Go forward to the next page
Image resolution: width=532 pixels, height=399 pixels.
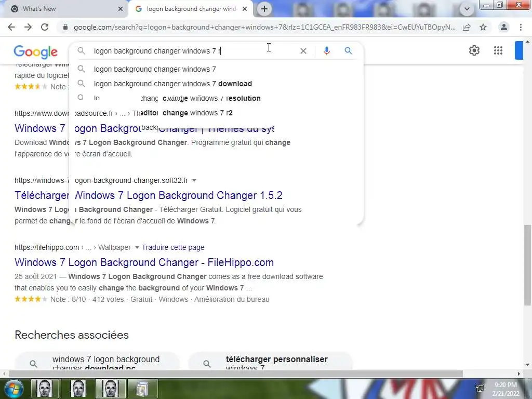28,27
